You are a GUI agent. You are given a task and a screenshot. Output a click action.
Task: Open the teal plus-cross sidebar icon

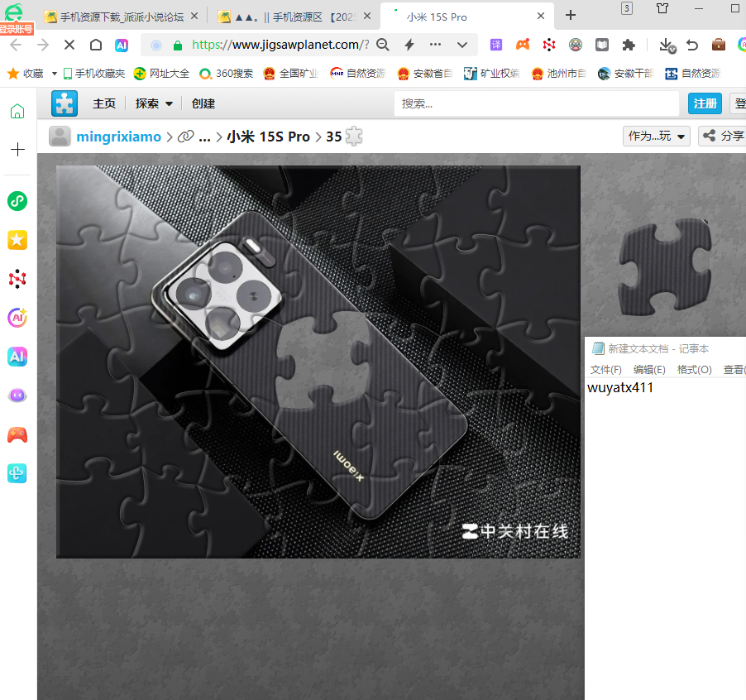coord(17,473)
